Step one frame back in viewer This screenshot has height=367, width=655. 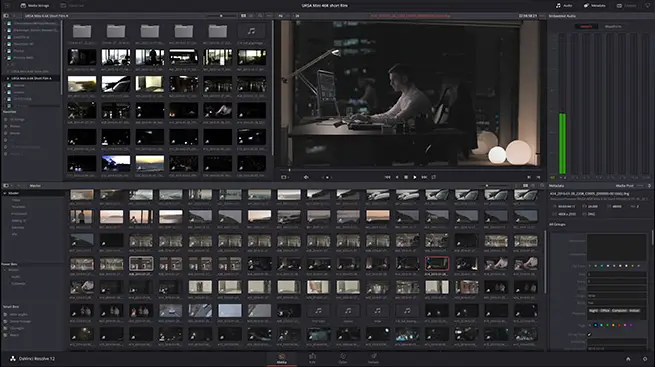pos(397,177)
